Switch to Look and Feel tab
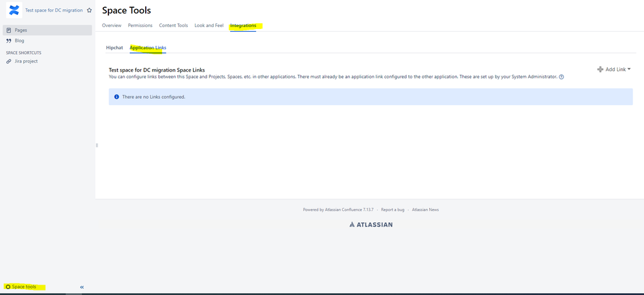644x295 pixels. pyautogui.click(x=209, y=25)
